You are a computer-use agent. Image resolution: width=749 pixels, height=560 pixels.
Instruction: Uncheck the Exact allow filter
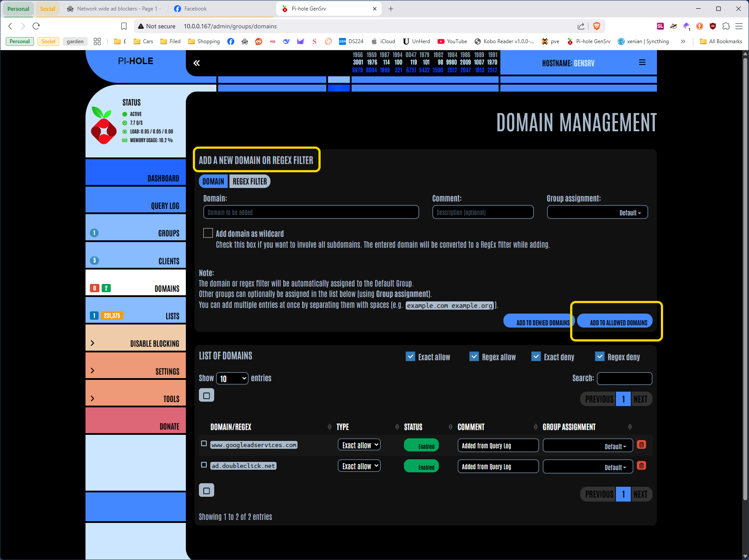(x=410, y=357)
